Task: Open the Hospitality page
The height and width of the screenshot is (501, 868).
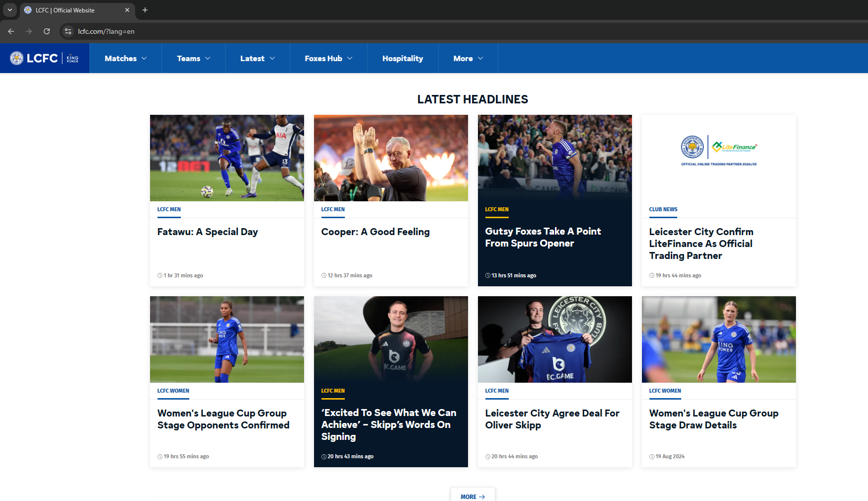Action: pyautogui.click(x=403, y=58)
